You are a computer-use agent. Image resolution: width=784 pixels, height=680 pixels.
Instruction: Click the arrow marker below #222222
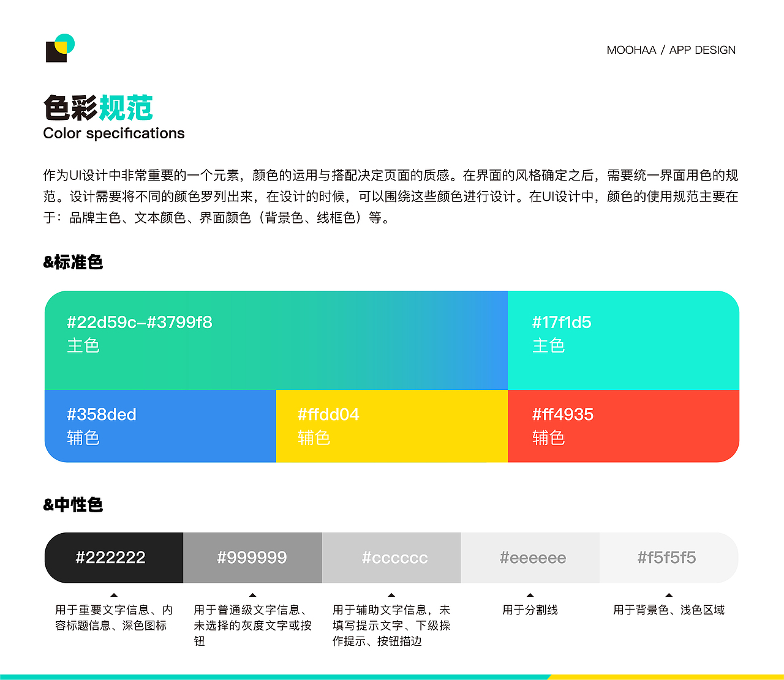click(x=114, y=595)
